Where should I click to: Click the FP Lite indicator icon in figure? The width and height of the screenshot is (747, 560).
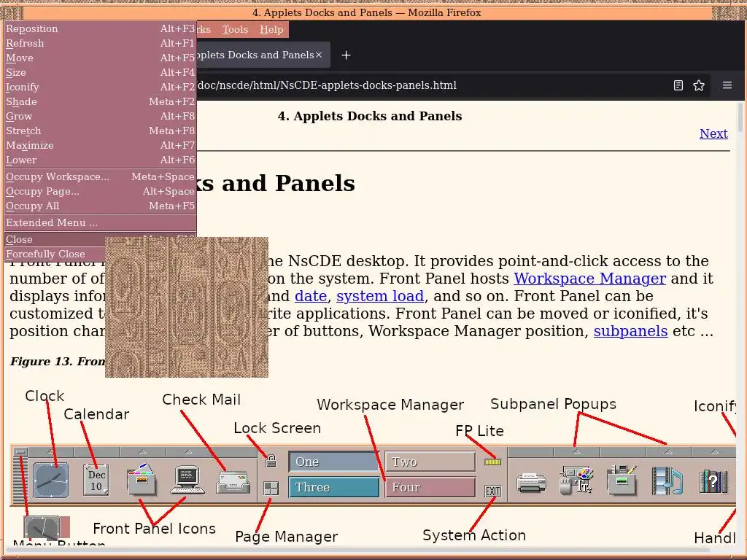[492, 462]
